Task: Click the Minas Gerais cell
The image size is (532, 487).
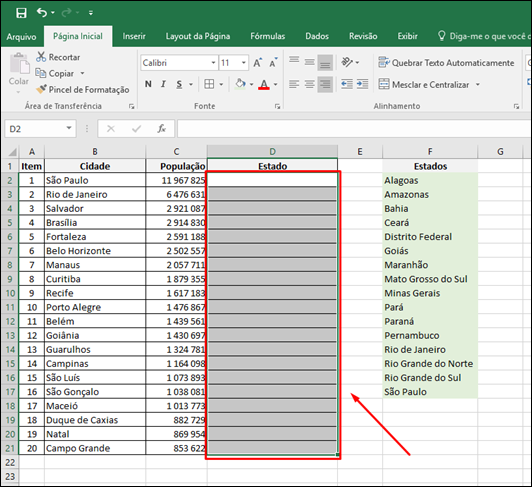Action: point(430,293)
